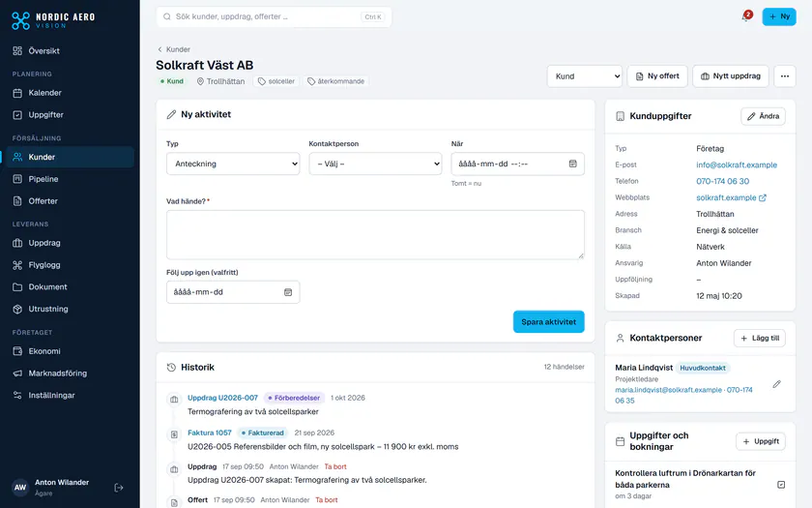This screenshot has height=508, width=812.
Task: Click Ta bort on the Uppdrag history entry
Action: [335, 466]
